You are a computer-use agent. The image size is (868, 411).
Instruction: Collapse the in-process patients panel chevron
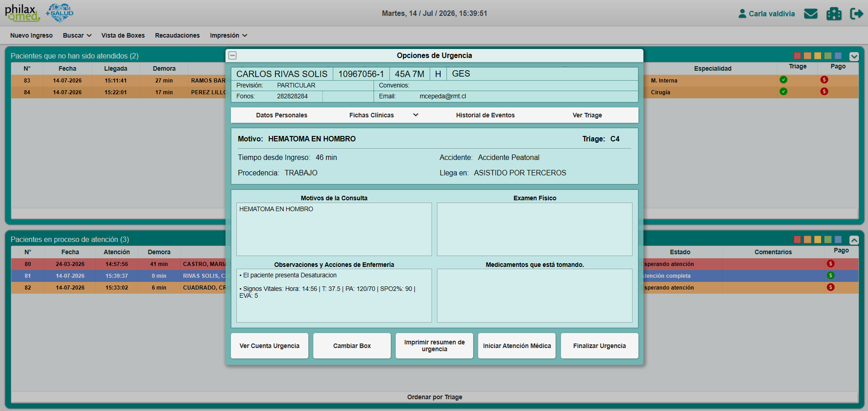click(x=854, y=240)
